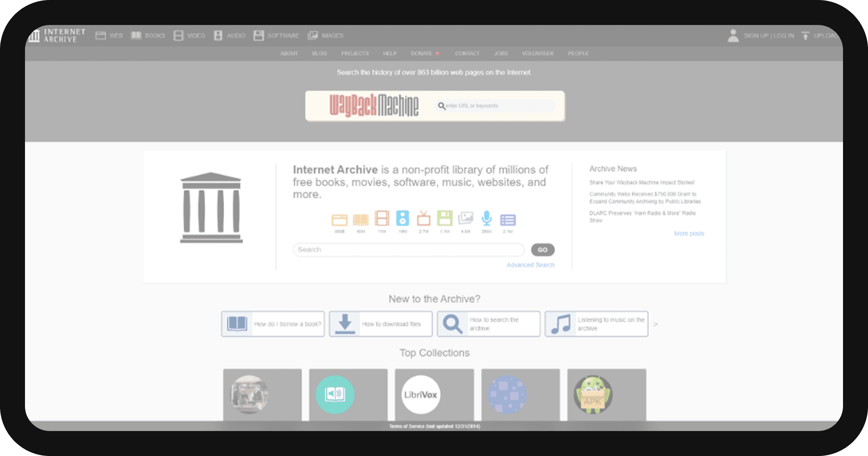Open the 'How to search the archive' card
Screen dimensions: 868x456
pos(489,324)
